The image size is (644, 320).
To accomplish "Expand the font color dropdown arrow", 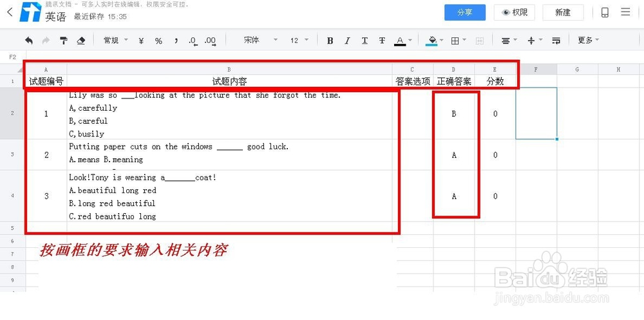I will pos(410,41).
